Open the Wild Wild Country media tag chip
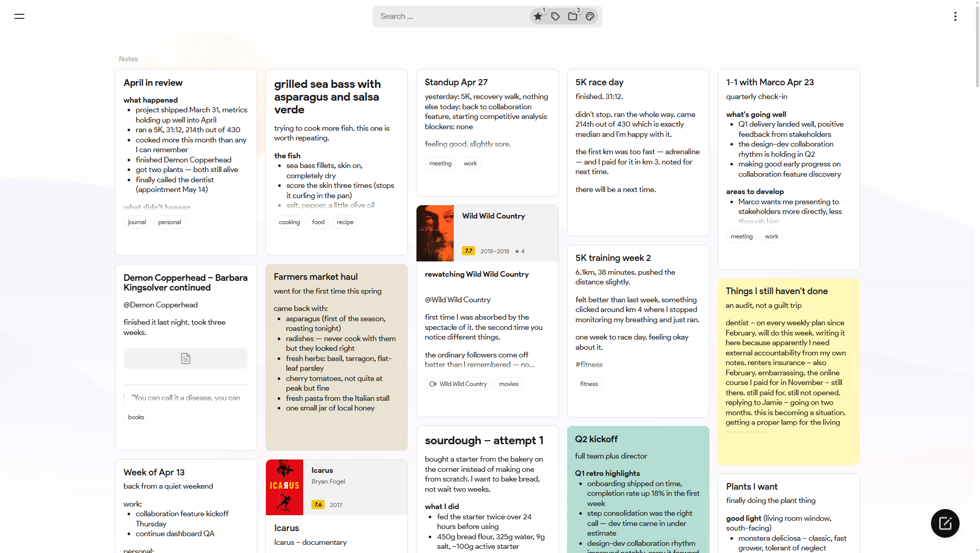This screenshot has width=980, height=553. pos(458,384)
